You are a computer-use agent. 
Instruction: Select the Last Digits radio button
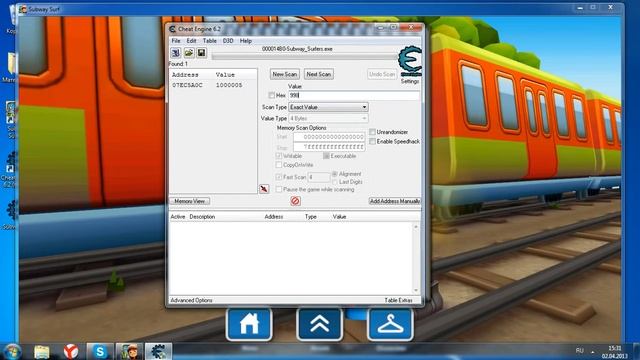[335, 182]
